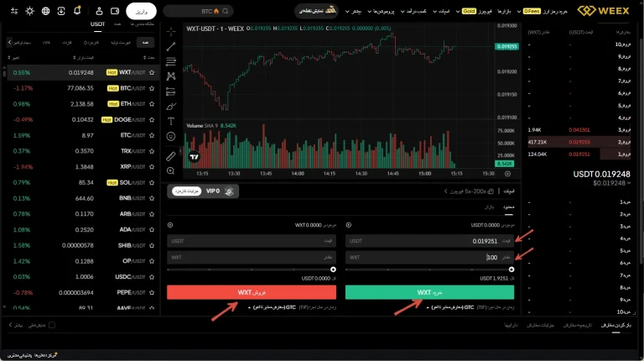Select the forecast position chart tool
Image resolution: width=644 pixels, height=361 pixels.
pyautogui.click(x=171, y=92)
